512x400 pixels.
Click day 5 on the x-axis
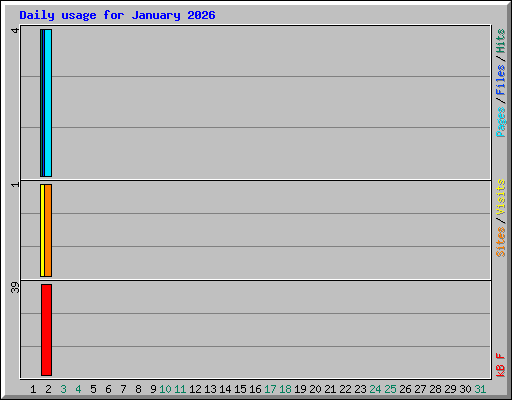pyautogui.click(x=93, y=389)
